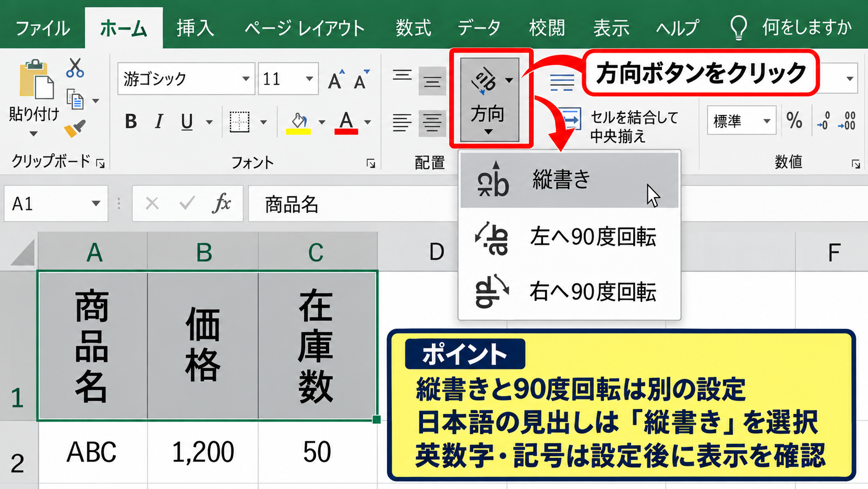The height and width of the screenshot is (489, 868).
Task: Open fill color dropdown arrow
Action: tap(322, 123)
